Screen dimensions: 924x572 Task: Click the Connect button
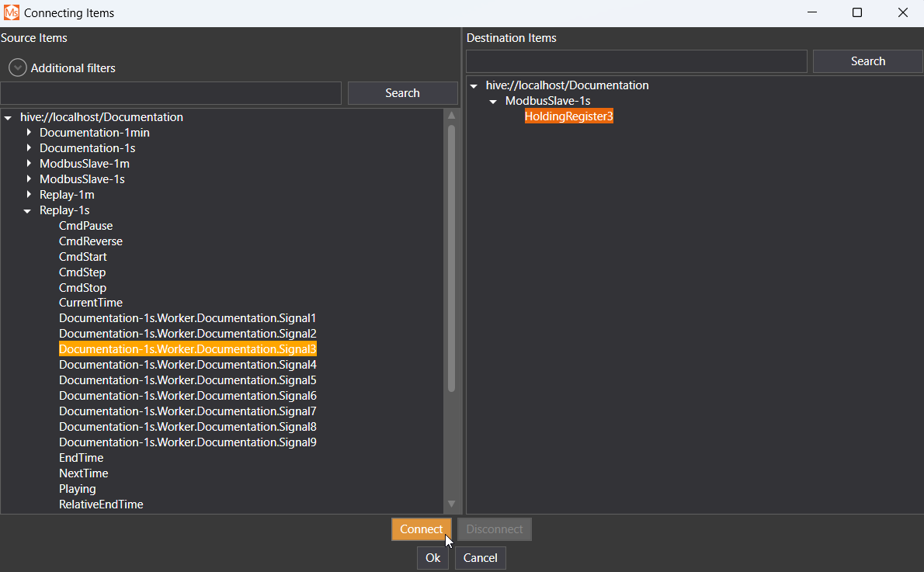click(421, 529)
